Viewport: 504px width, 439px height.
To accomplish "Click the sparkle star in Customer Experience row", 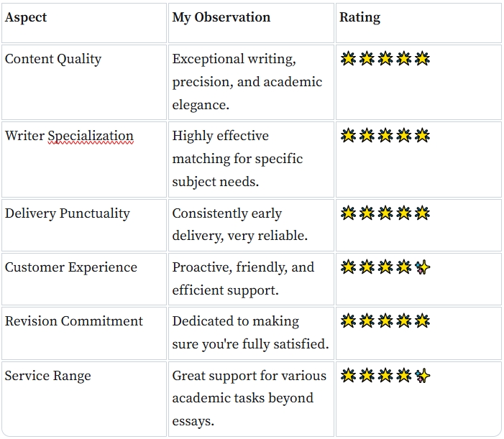I will click(x=423, y=267).
